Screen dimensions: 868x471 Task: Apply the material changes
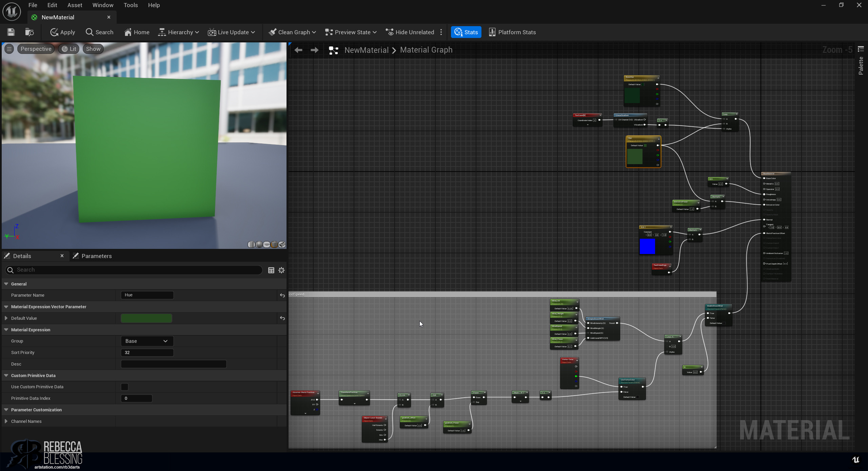tap(63, 32)
